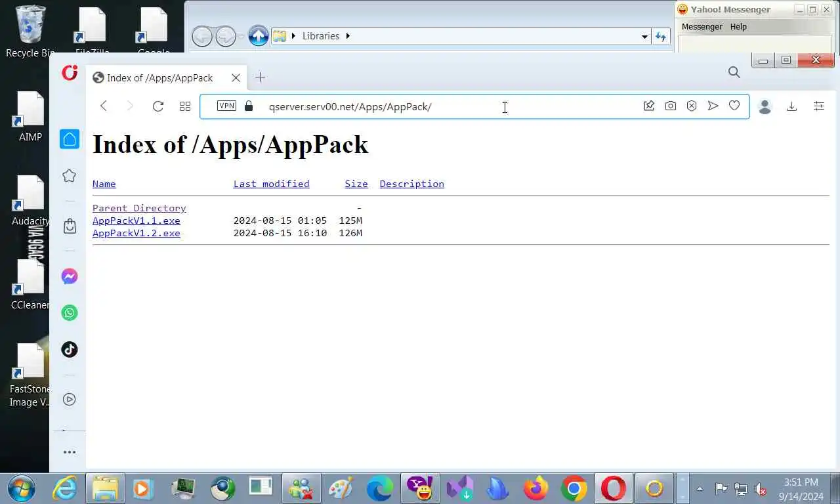Screen dimensions: 840x504
Task: Sort listing by Last modified
Action: [271, 184]
